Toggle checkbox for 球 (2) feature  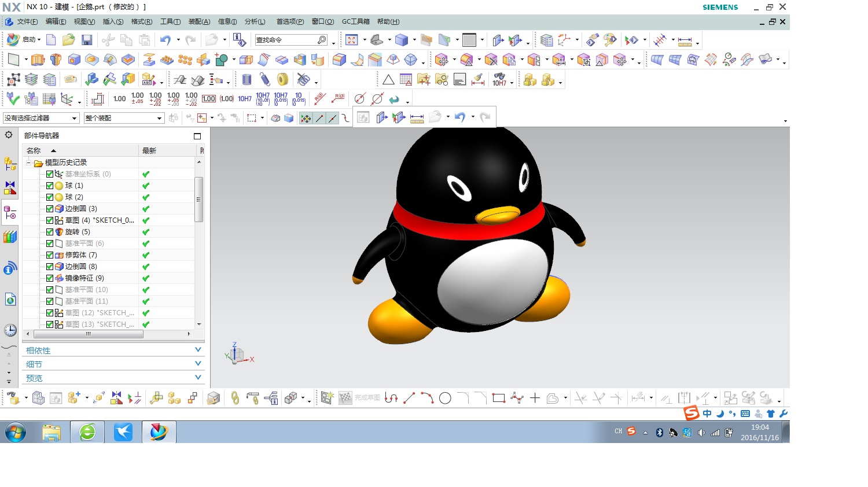pos(50,197)
